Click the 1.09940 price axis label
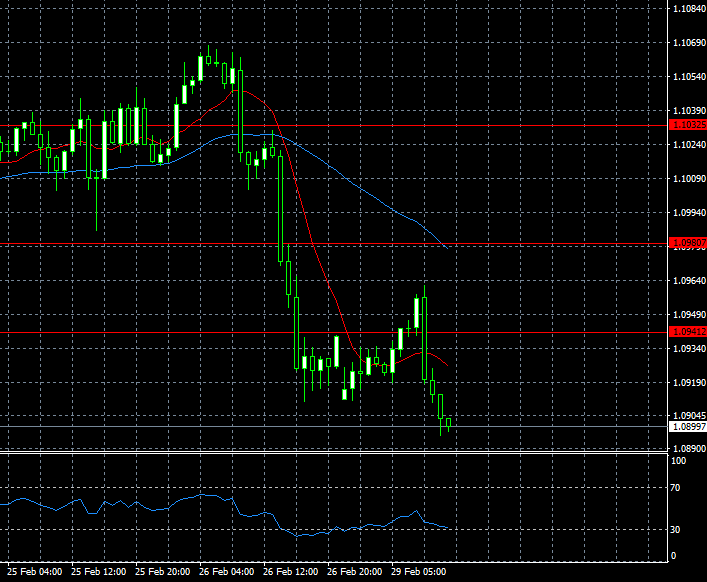 [x=689, y=212]
